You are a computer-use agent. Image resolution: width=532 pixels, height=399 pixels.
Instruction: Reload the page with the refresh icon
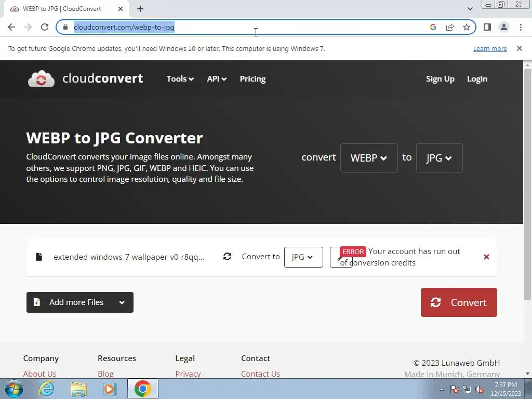click(x=45, y=27)
